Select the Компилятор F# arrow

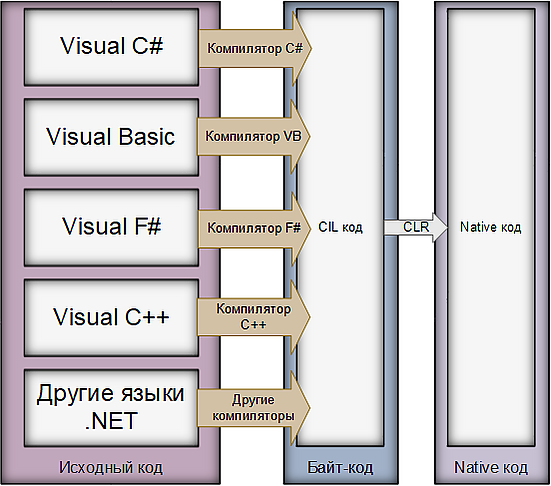tap(254, 228)
